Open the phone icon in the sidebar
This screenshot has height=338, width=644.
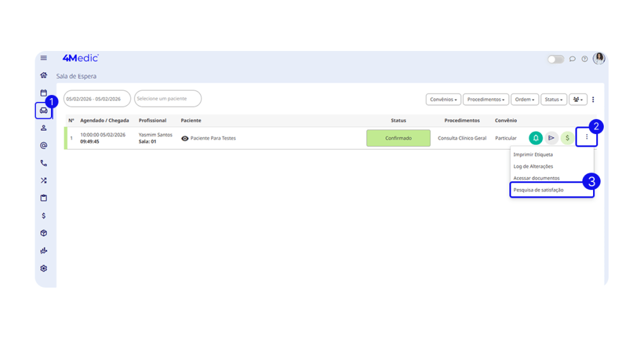click(x=43, y=163)
